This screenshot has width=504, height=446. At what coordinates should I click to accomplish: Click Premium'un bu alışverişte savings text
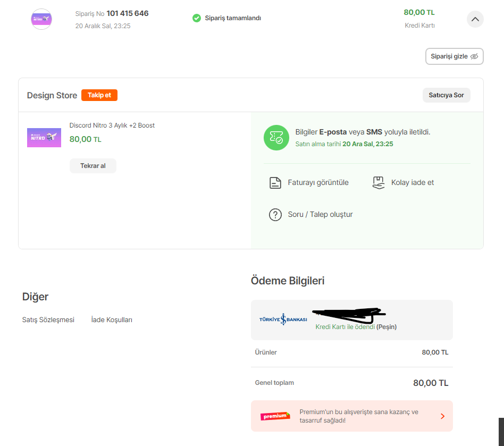point(359,416)
